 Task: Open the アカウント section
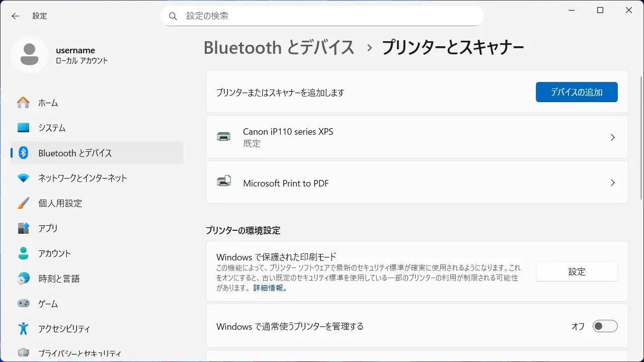(54, 253)
